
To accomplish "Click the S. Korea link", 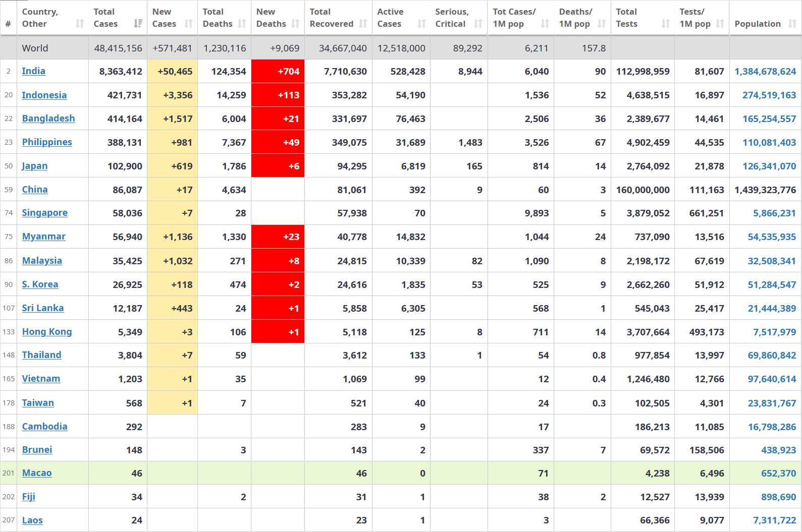I will (40, 284).
